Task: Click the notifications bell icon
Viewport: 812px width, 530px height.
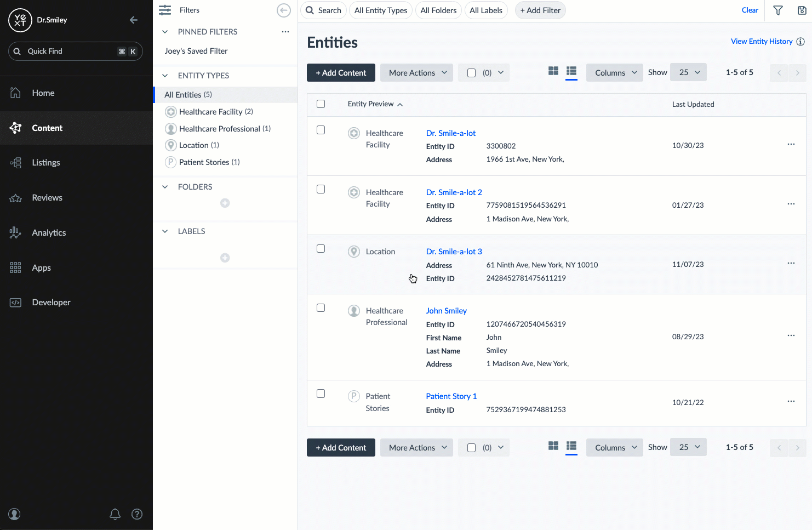Action: pos(115,514)
